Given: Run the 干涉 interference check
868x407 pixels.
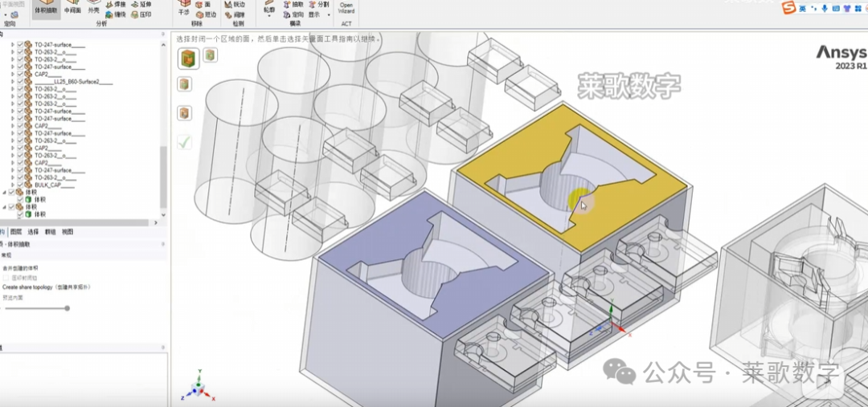Looking at the screenshot, I should [x=184, y=7].
